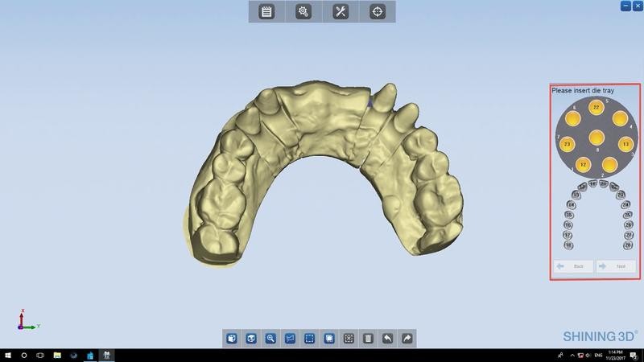Select the dashed rectangle selection tool
Screen dimensions: 644x362
click(309, 339)
